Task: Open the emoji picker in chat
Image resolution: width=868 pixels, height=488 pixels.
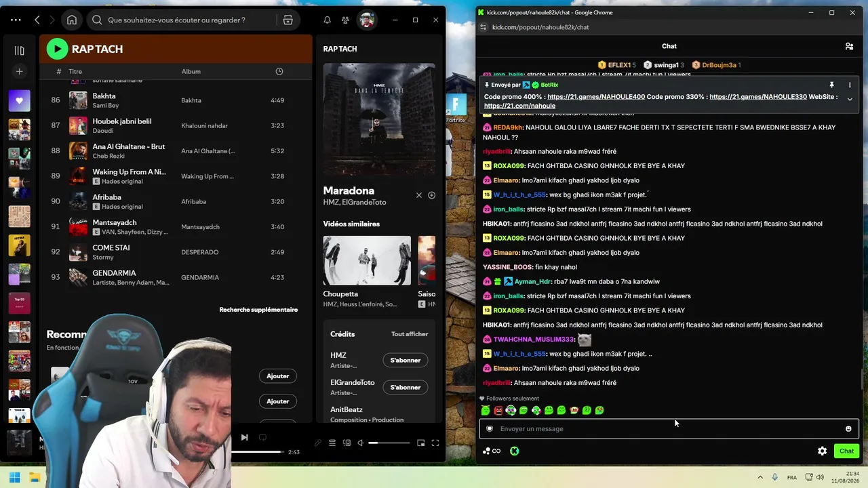Action: click(848, 429)
